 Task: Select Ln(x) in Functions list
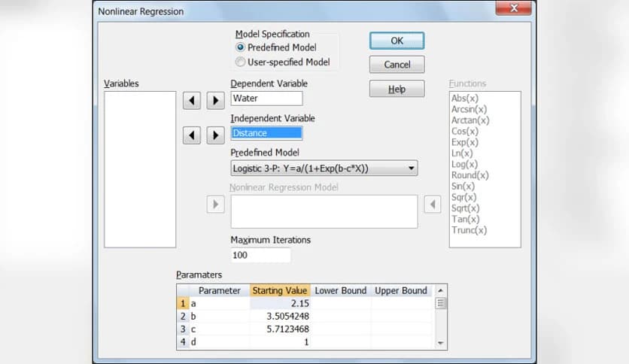point(462,153)
